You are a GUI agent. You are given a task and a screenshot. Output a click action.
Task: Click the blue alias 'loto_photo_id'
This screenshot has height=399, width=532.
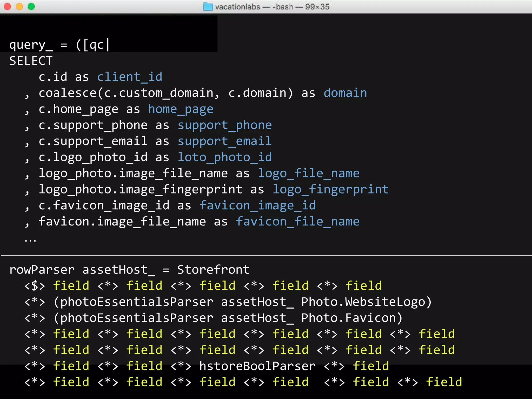click(x=225, y=157)
